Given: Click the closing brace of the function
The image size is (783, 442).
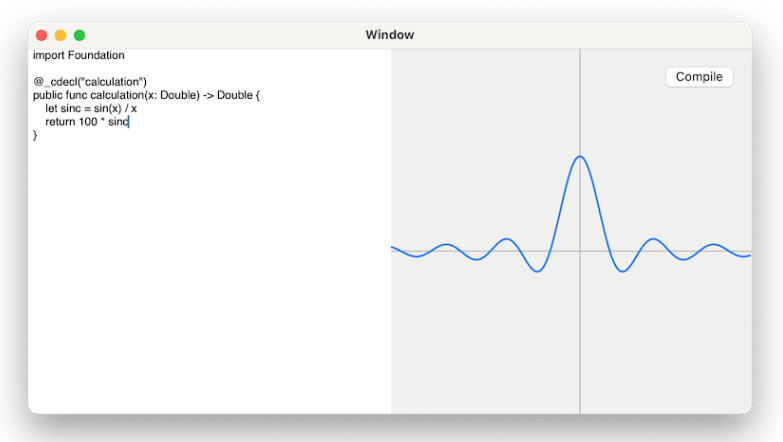Looking at the screenshot, I should point(35,135).
